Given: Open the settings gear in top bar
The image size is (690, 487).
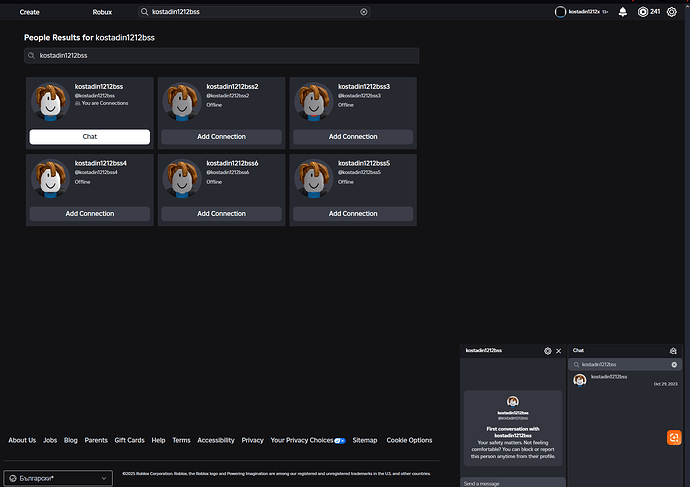Looking at the screenshot, I should tap(671, 12).
